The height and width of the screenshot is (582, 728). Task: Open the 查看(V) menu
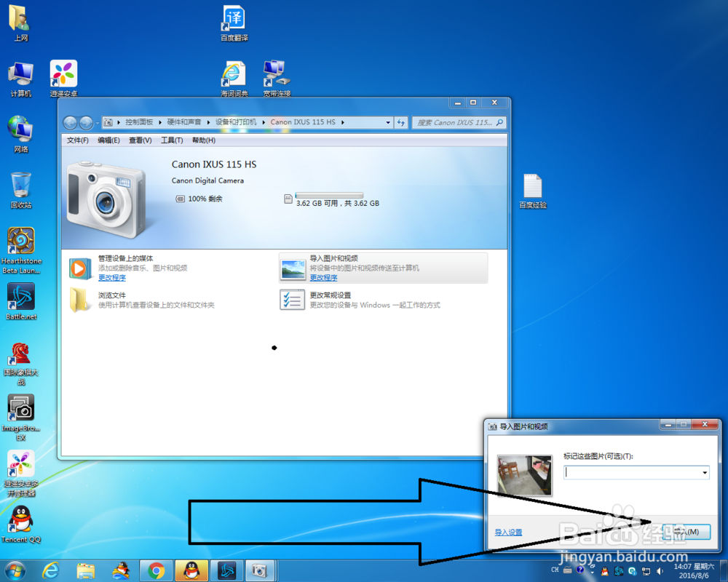click(x=141, y=140)
